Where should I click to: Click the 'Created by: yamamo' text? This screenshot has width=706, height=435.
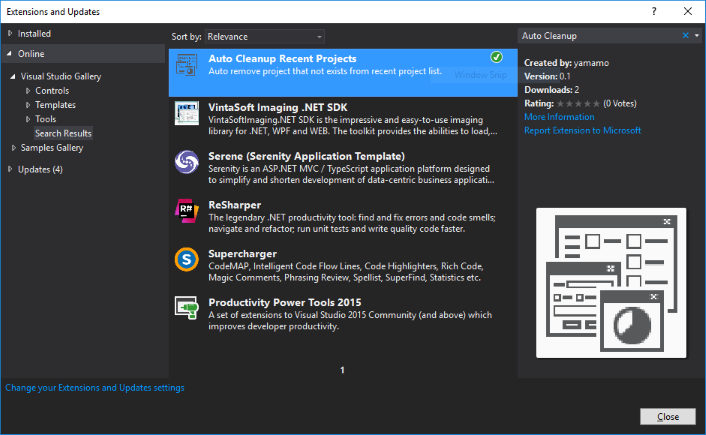click(x=566, y=63)
